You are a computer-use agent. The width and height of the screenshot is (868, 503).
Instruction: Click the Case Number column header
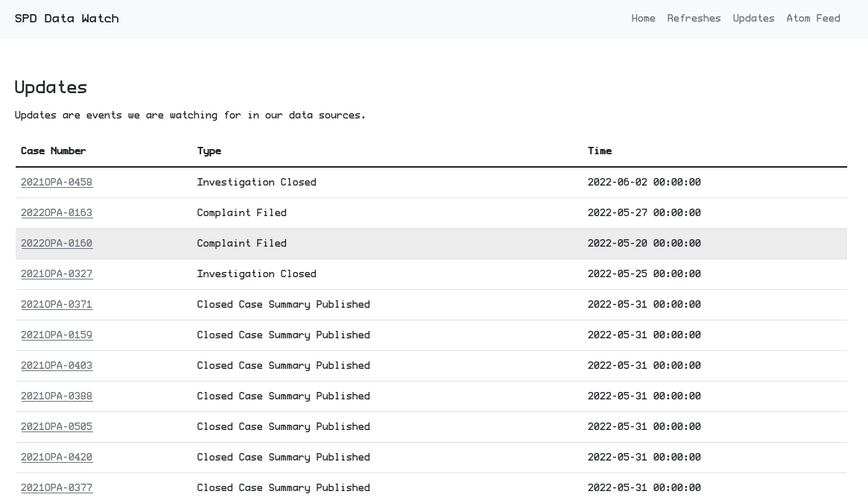(53, 151)
